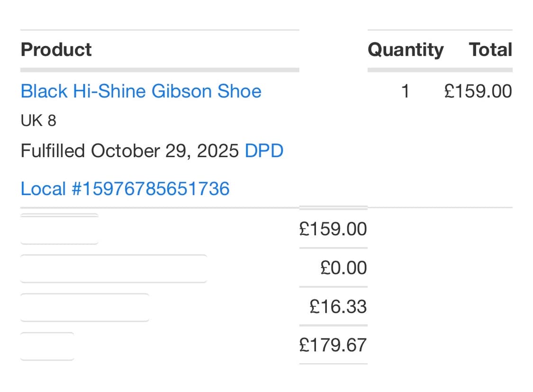Click the Product column header
Screen dimensions: 533x392
[x=56, y=50]
